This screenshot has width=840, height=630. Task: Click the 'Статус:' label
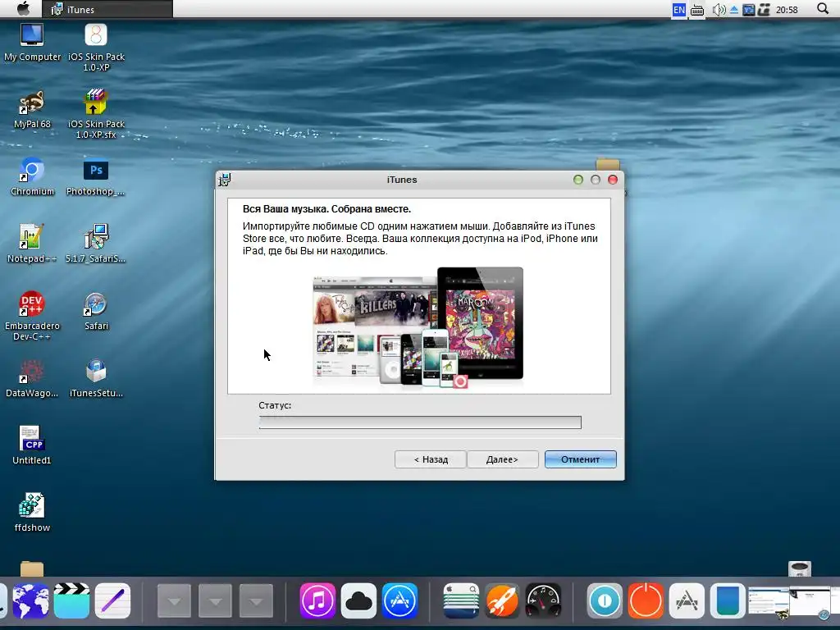(x=275, y=405)
